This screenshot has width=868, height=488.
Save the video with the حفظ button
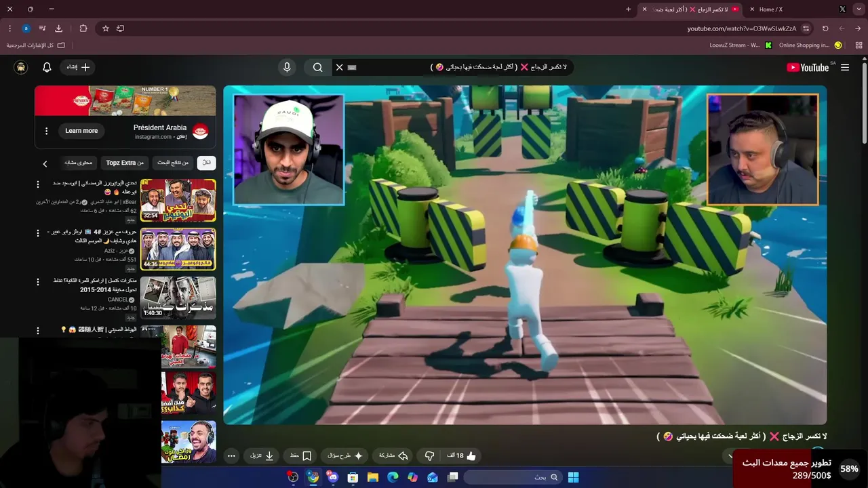click(x=301, y=456)
